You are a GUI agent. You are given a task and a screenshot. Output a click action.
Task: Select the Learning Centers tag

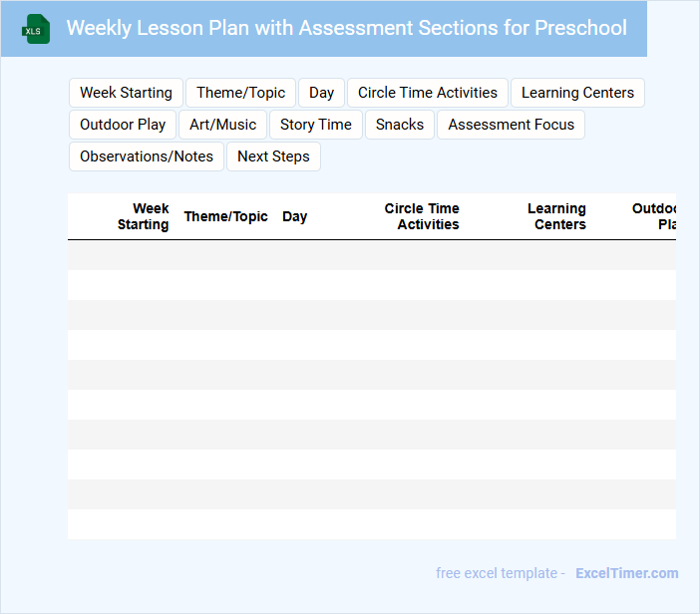click(577, 93)
